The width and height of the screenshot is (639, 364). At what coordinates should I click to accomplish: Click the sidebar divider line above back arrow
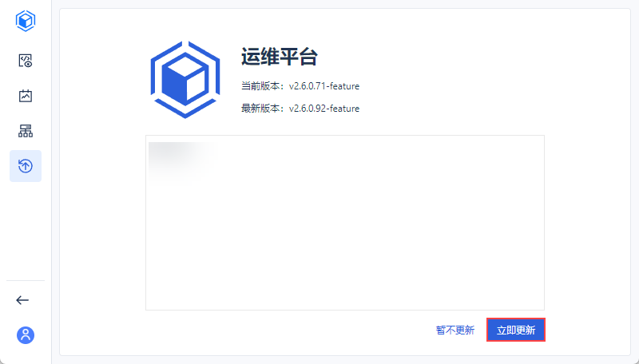(x=26, y=280)
